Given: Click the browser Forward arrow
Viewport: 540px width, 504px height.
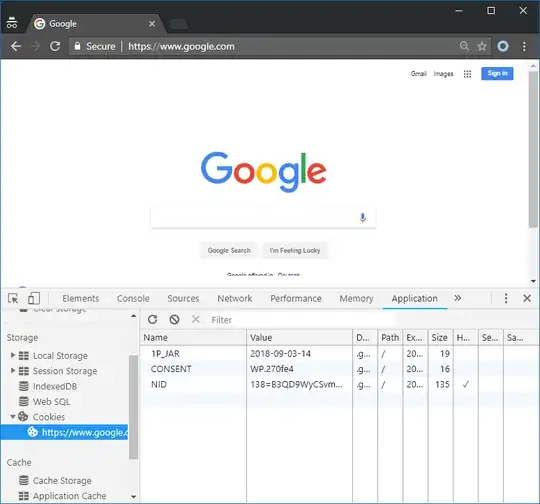Looking at the screenshot, I should (x=35, y=46).
